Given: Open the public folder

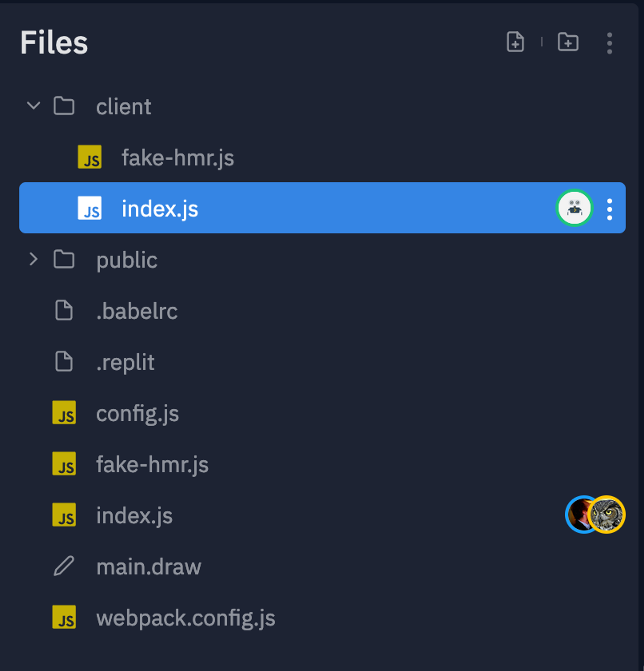Looking at the screenshot, I should pyautogui.click(x=127, y=260).
